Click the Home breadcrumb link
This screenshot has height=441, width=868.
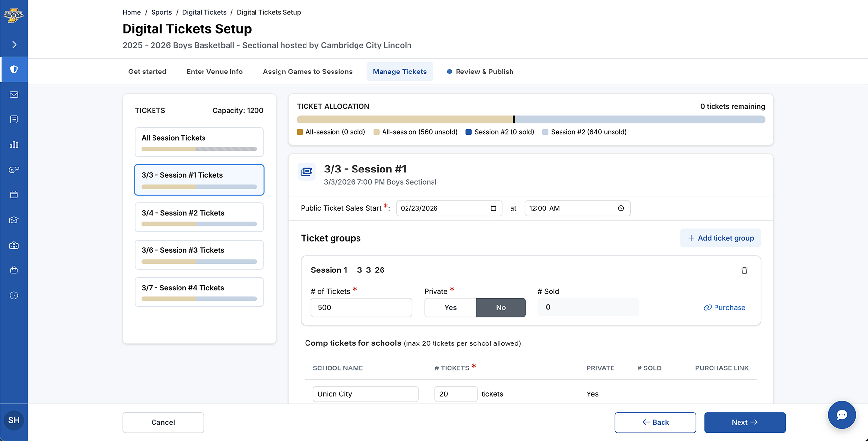(x=131, y=12)
